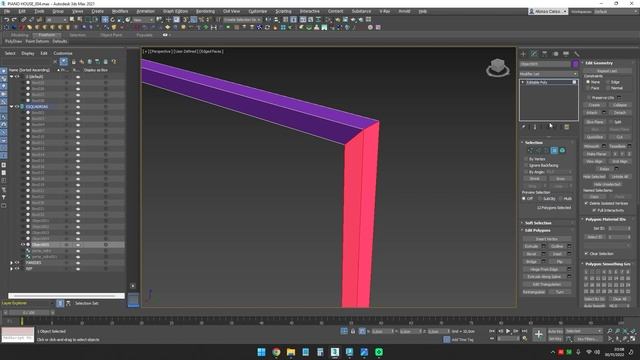Screen dimensions: 640x360
Task: Click the Redo arrow in main toolbar
Action: click(14, 20)
